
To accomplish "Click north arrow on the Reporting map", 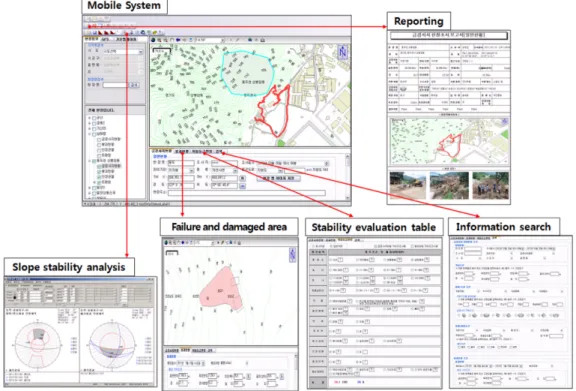I will [505, 122].
